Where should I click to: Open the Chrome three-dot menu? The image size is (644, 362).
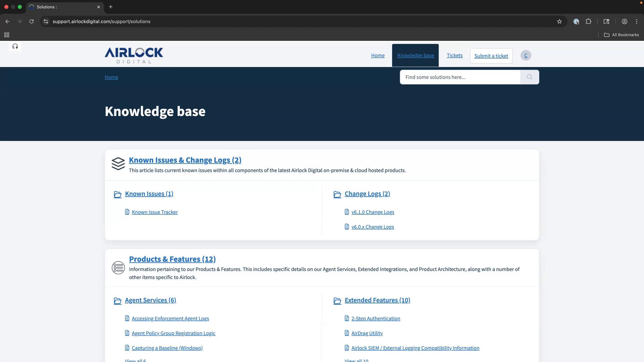[x=636, y=21]
